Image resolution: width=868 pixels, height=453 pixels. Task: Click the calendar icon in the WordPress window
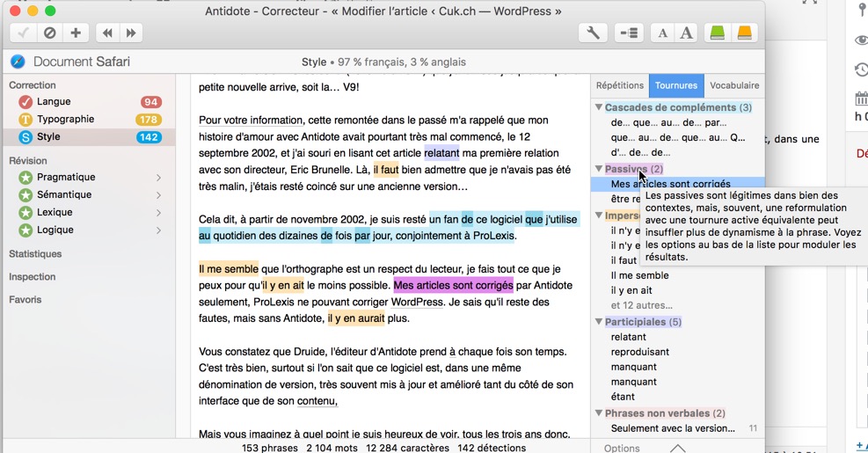861,99
